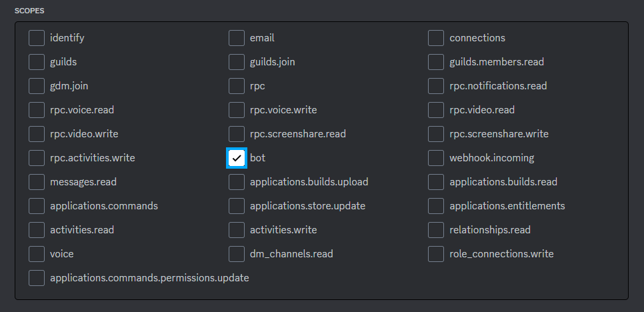Enable the identify scope checkbox
The image size is (644, 312).
(37, 38)
